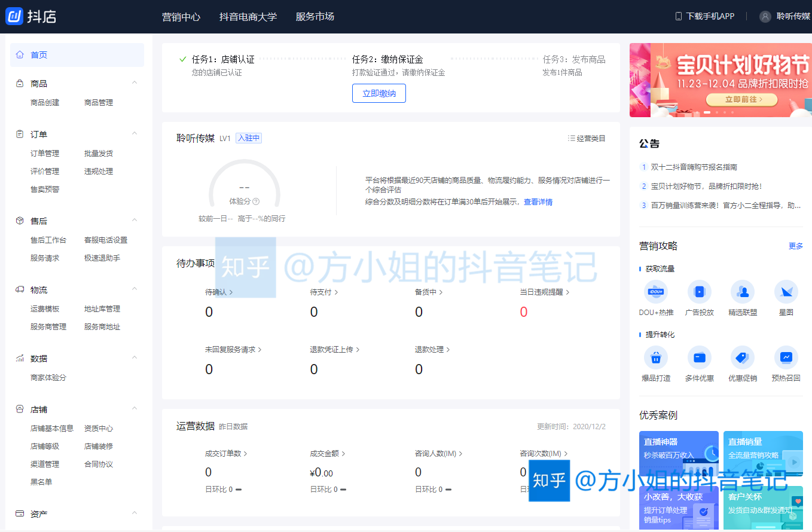Click 下载手机APP link
This screenshot has width=812, height=532.
(x=710, y=16)
